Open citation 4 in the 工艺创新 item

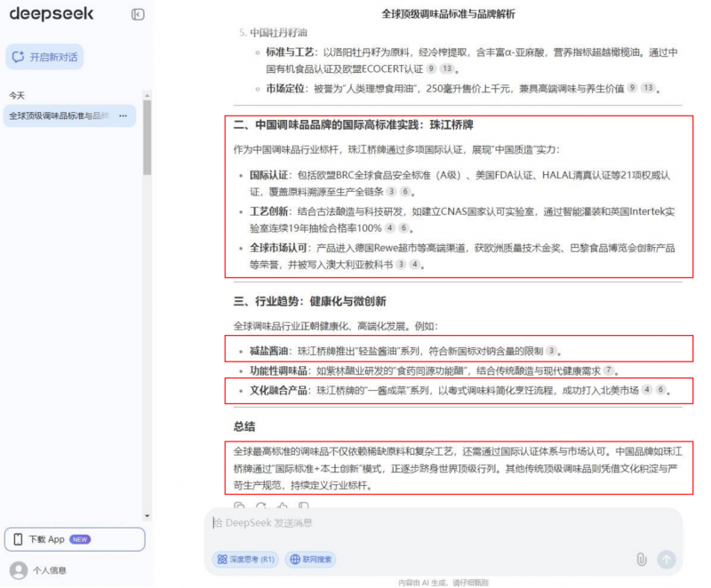coord(389,228)
